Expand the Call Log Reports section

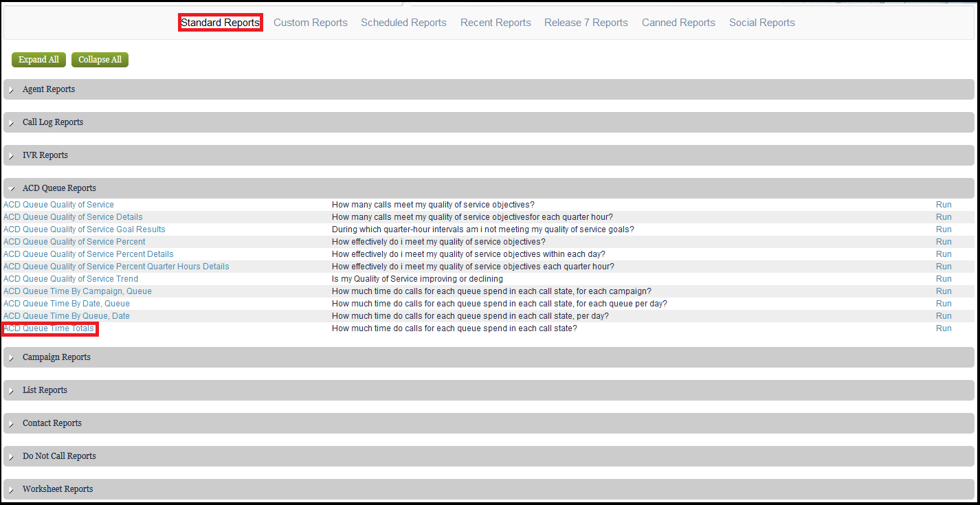tap(489, 122)
